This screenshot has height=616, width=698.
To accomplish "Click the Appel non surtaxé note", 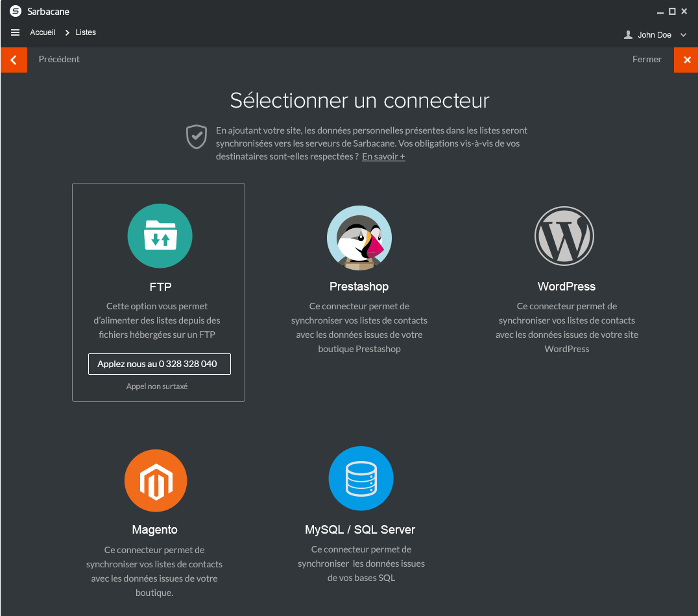I will click(x=157, y=386).
